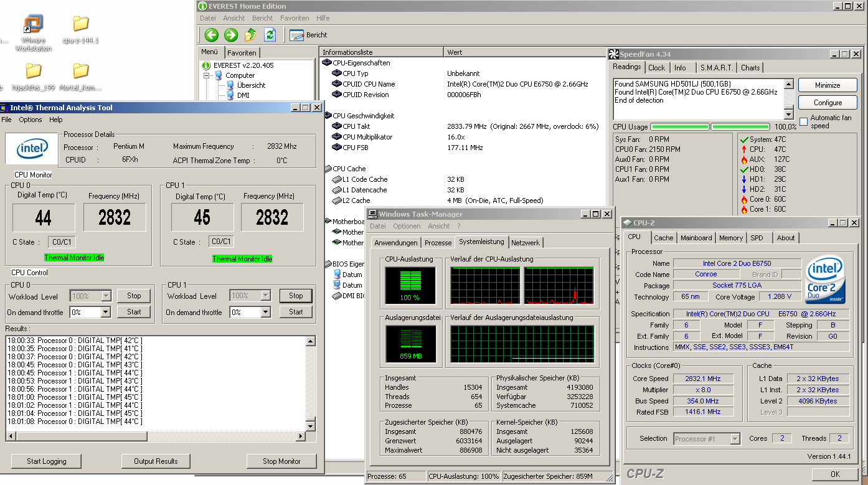Go back with the green EVEREST arrow

pyautogui.click(x=212, y=35)
